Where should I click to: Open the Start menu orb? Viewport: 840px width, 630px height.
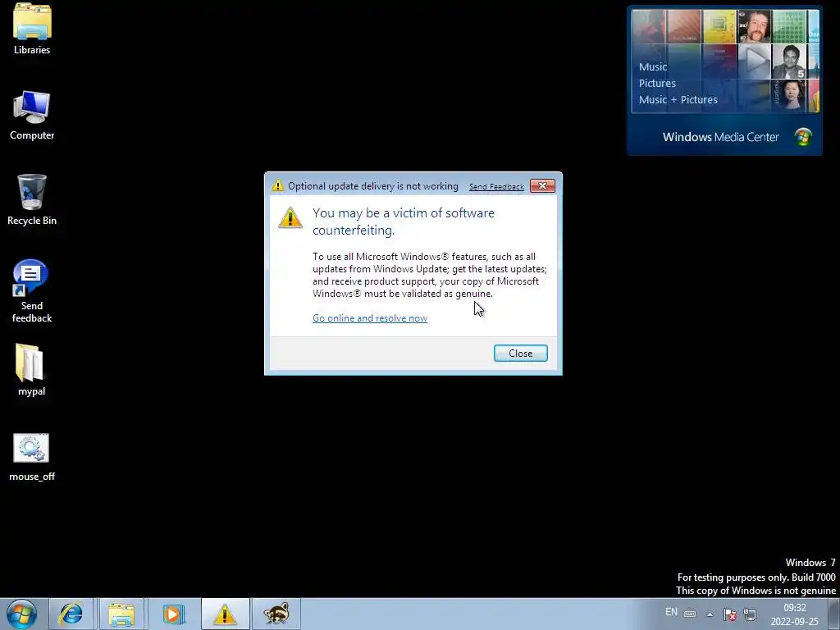coord(22,614)
